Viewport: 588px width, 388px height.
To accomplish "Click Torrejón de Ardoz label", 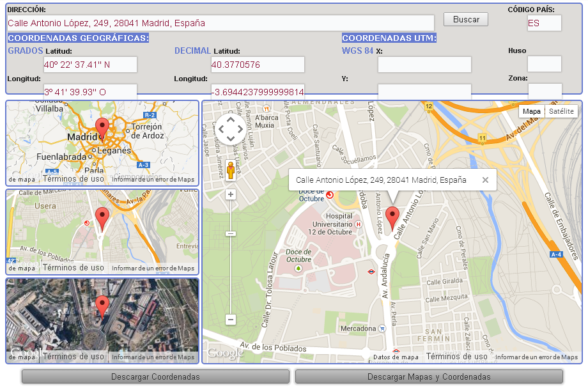I will [x=148, y=131].
